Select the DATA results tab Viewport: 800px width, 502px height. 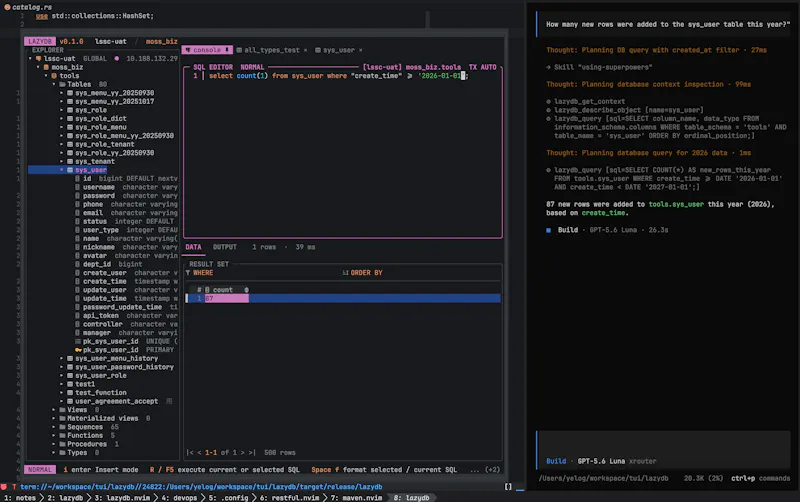pyautogui.click(x=193, y=247)
